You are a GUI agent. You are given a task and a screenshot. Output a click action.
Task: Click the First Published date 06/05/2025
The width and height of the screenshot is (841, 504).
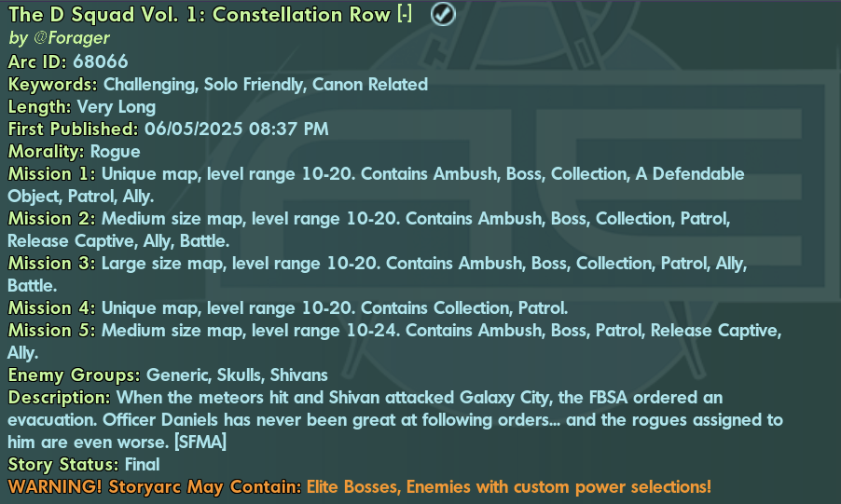pyautogui.click(x=193, y=129)
